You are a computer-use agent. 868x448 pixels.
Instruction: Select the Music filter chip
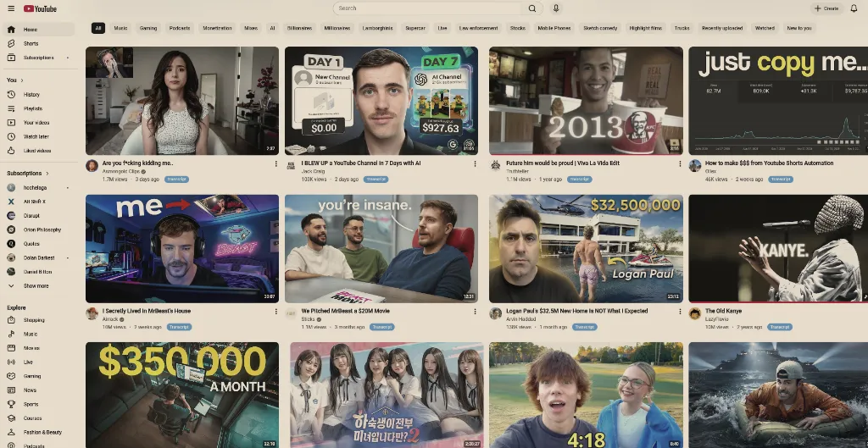(120, 28)
